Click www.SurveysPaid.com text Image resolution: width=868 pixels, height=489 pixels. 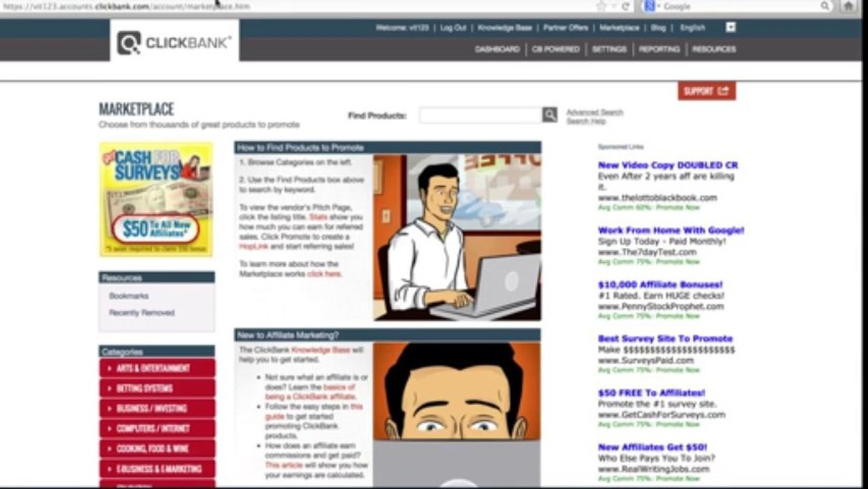coord(645,361)
